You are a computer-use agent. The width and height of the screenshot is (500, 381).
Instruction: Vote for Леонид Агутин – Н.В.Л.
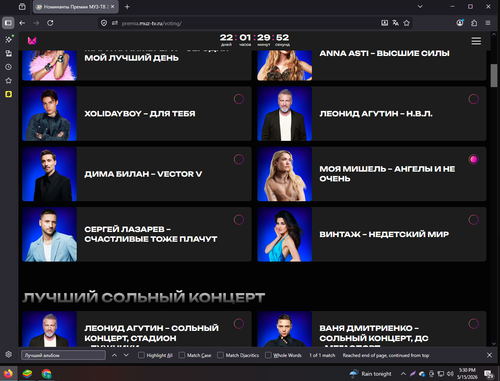click(474, 99)
